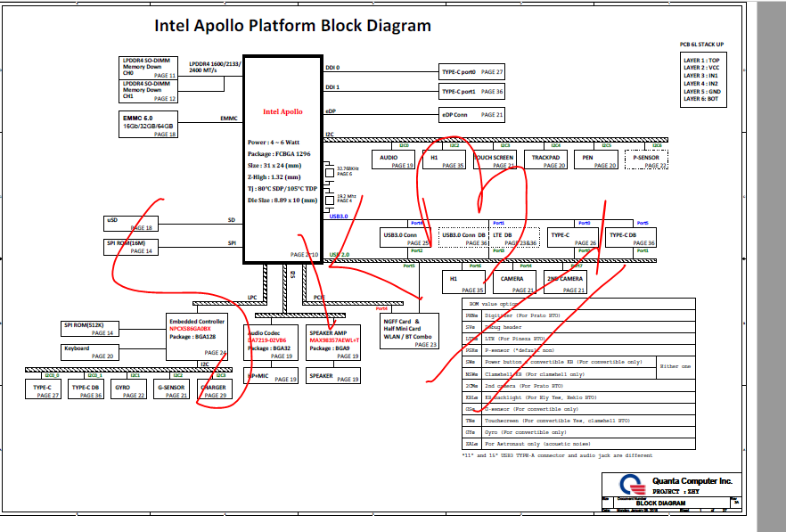Click the 19.2 MHz crystal label

(347, 199)
